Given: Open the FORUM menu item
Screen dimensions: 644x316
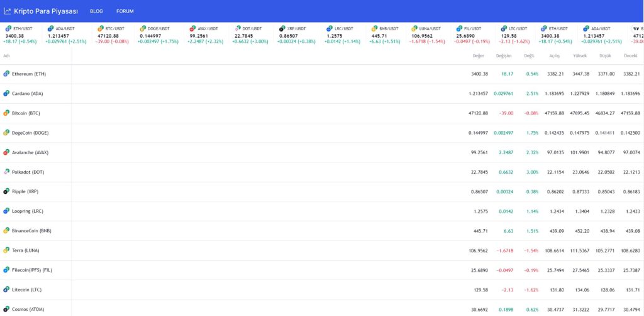Looking at the screenshot, I should 125,11.
